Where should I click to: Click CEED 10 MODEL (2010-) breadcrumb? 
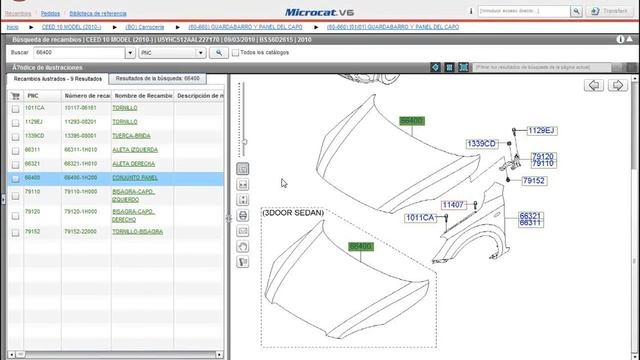[x=71, y=27]
